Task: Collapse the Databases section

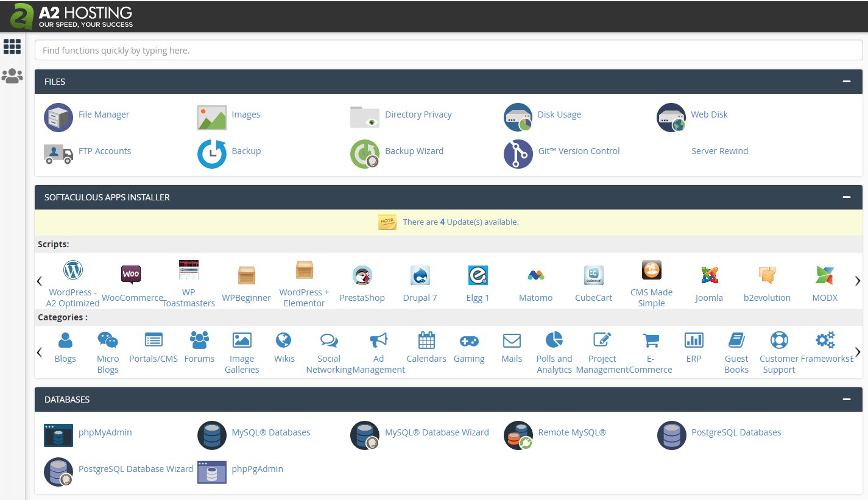Action: [x=846, y=400]
